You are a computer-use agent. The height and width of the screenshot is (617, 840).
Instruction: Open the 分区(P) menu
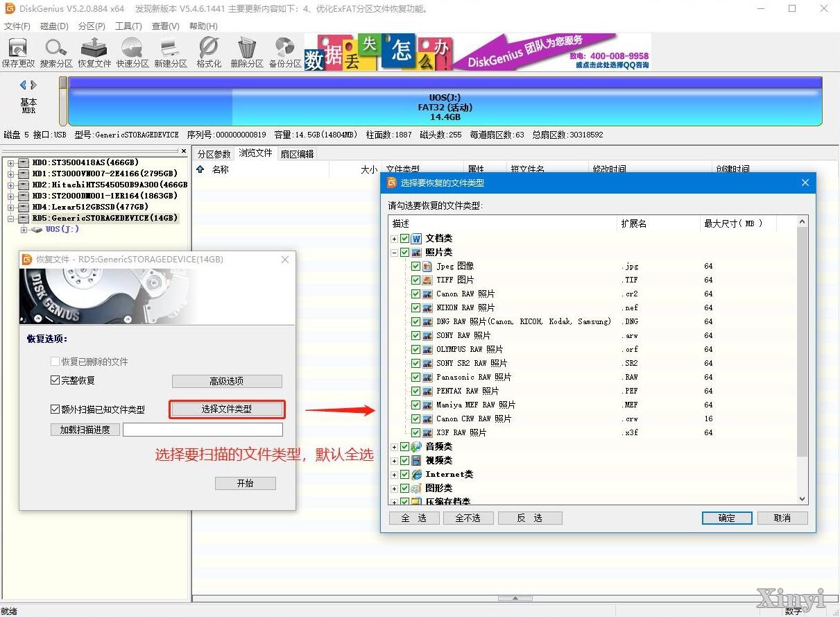[x=92, y=26]
